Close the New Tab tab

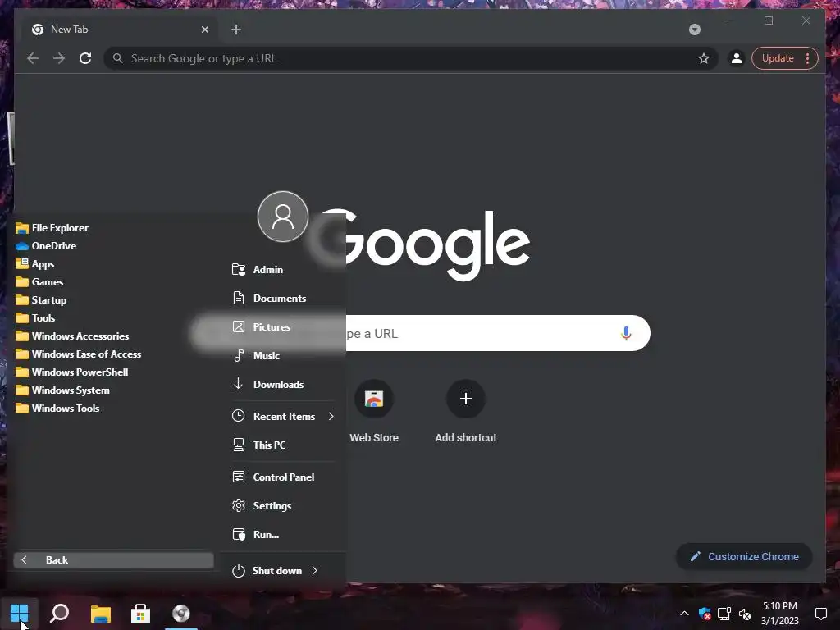click(204, 30)
